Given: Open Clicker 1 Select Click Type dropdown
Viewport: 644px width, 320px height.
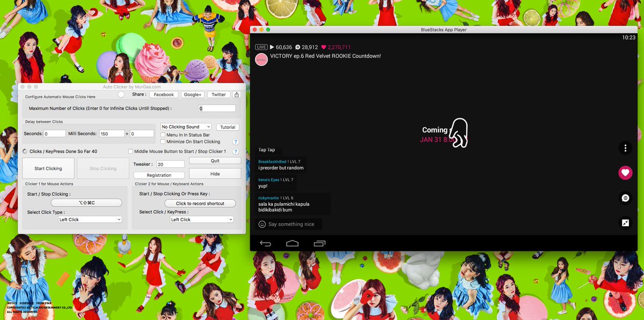Looking at the screenshot, I should point(90,219).
